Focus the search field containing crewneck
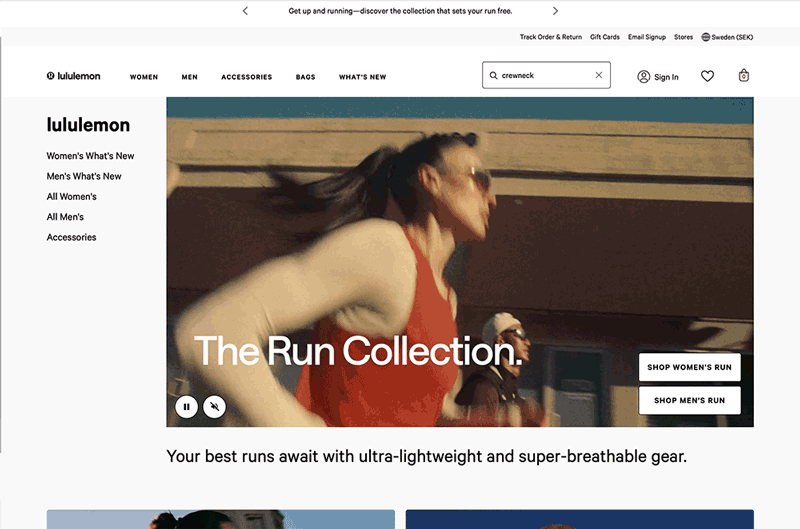This screenshot has width=800, height=529. [546, 75]
